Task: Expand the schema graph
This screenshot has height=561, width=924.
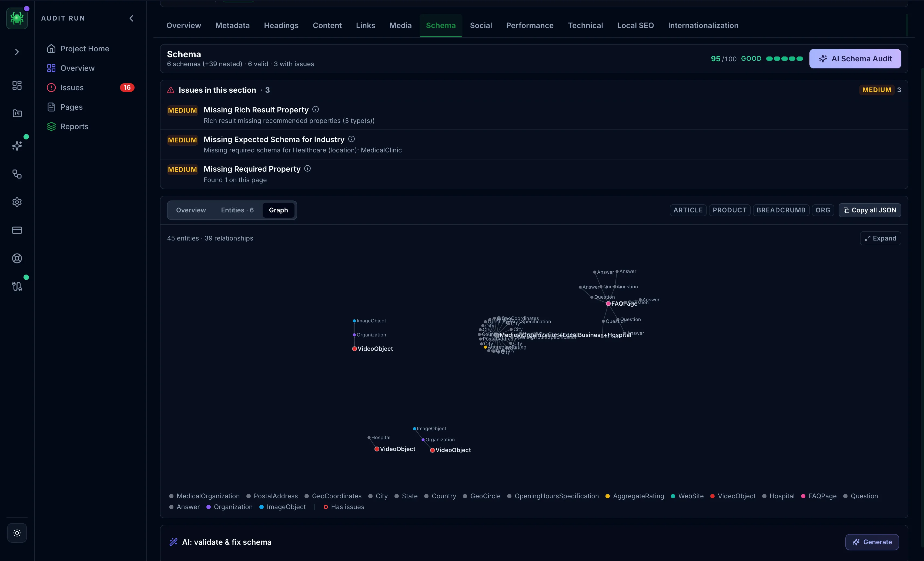Action: click(880, 238)
